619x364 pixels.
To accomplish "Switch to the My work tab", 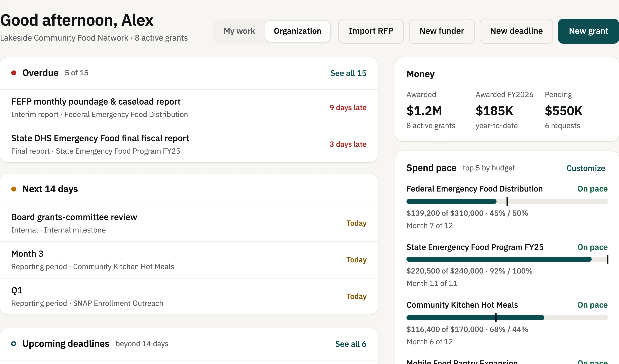I will (x=239, y=31).
